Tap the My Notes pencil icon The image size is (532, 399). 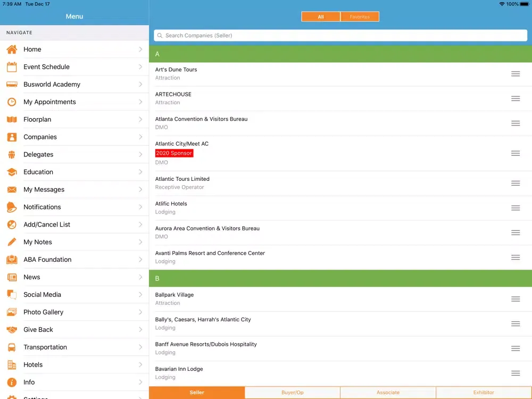coord(12,242)
